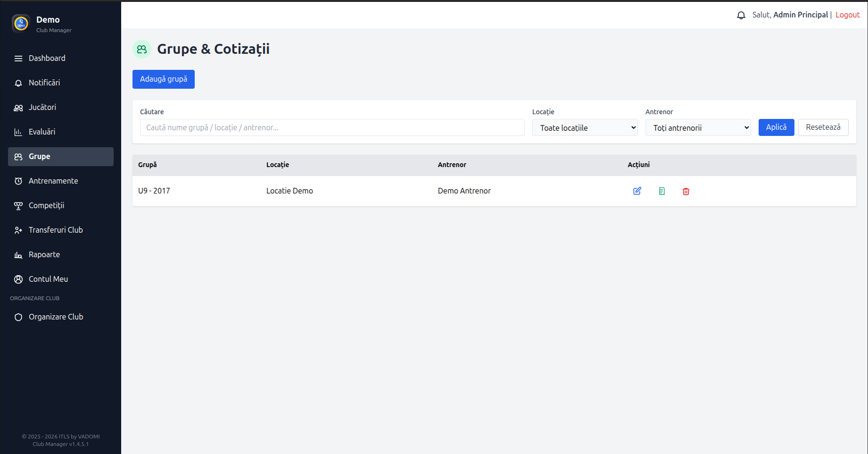Click the notification bell icon in header
The height and width of the screenshot is (454, 868).
[x=741, y=15]
